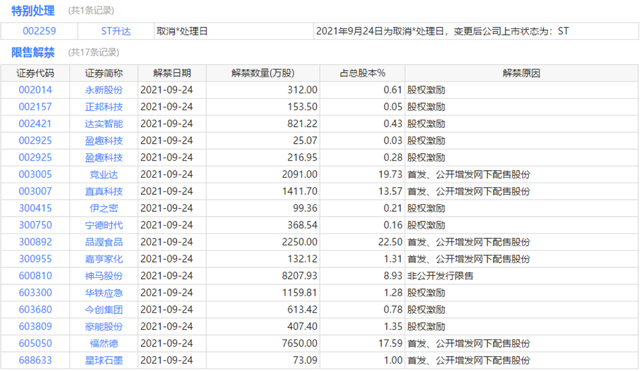Open the 豪能股份 name link
The image size is (640, 371).
[104, 327]
